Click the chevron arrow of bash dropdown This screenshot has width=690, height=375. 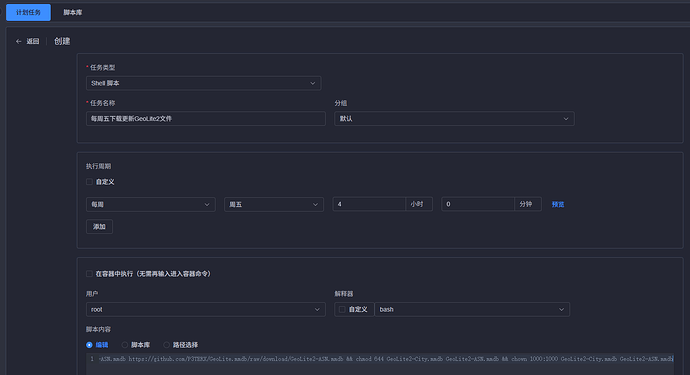[561, 309]
